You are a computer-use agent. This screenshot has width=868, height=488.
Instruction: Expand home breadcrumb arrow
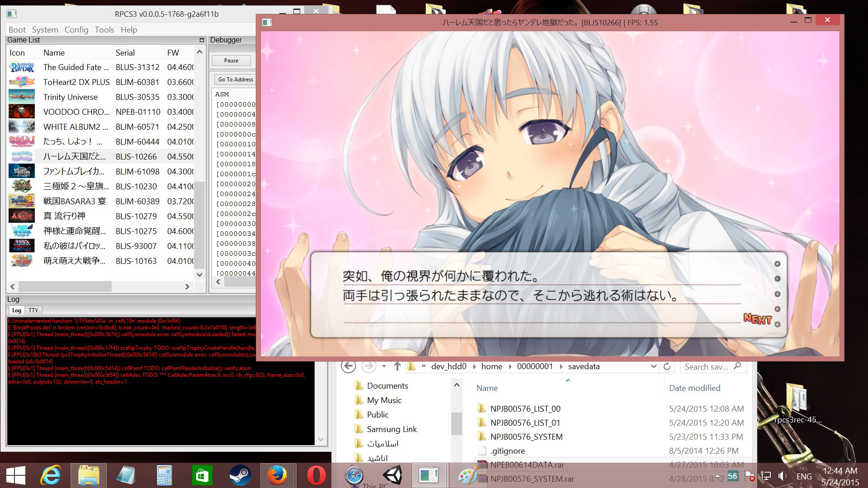coord(510,367)
